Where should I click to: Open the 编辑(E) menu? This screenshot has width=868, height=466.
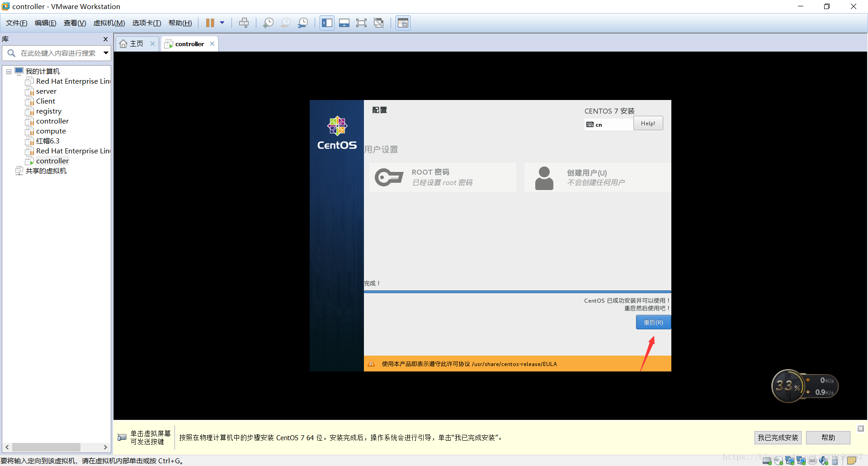(46, 23)
